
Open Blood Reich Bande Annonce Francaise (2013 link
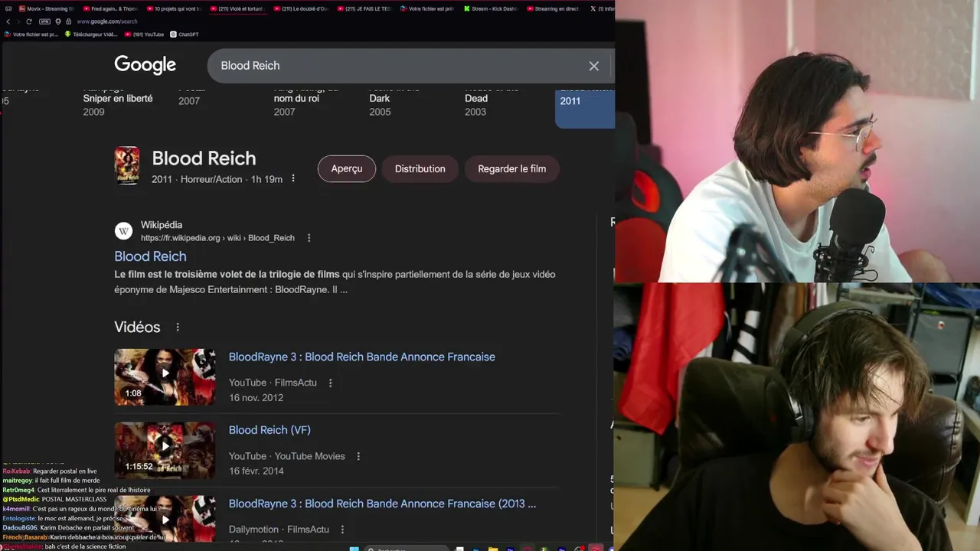click(x=382, y=504)
